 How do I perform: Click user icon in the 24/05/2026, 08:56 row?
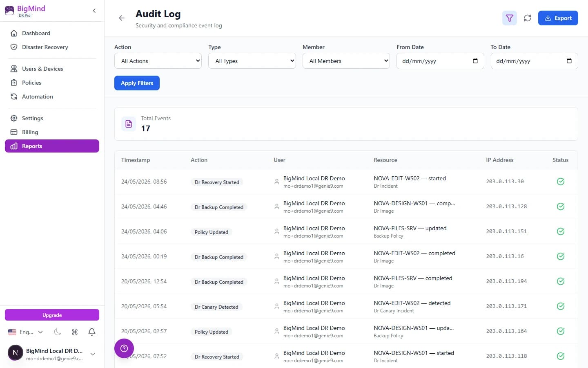tap(277, 182)
